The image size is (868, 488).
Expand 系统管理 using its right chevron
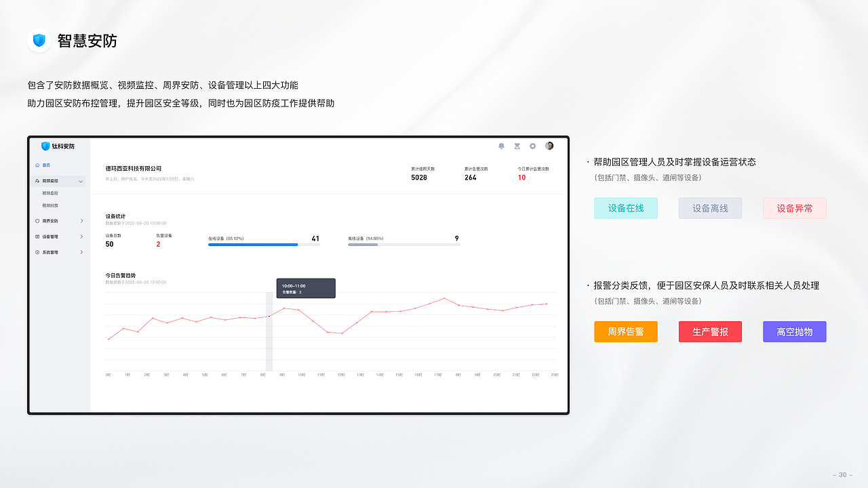pos(81,252)
